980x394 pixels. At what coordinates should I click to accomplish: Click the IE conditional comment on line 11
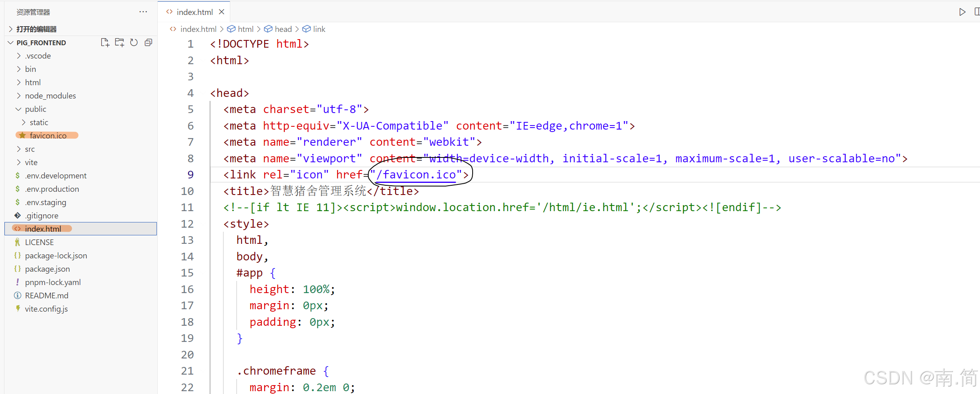(502, 207)
